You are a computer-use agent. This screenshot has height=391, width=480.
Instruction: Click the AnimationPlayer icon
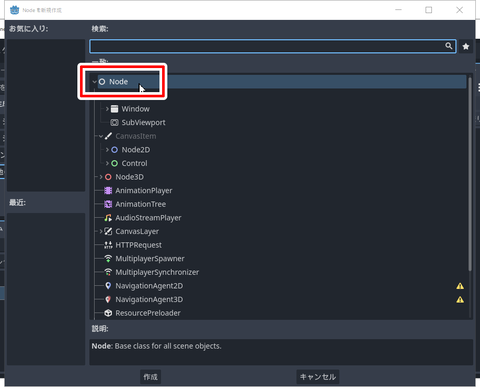click(x=108, y=191)
